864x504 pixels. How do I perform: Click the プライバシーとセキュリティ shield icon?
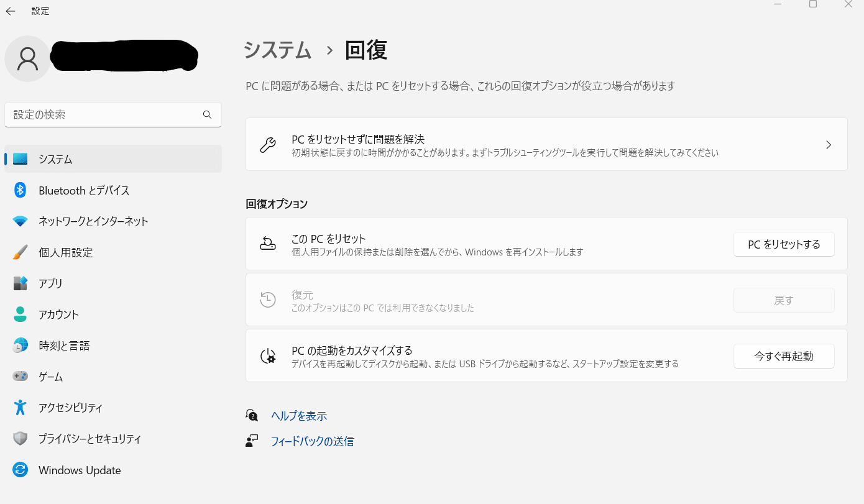pyautogui.click(x=20, y=439)
